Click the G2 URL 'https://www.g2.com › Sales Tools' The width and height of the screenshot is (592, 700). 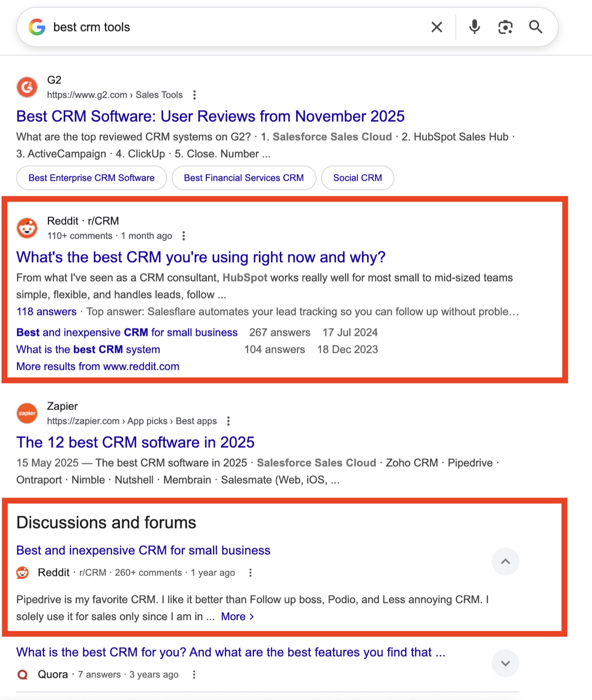[x=115, y=95]
